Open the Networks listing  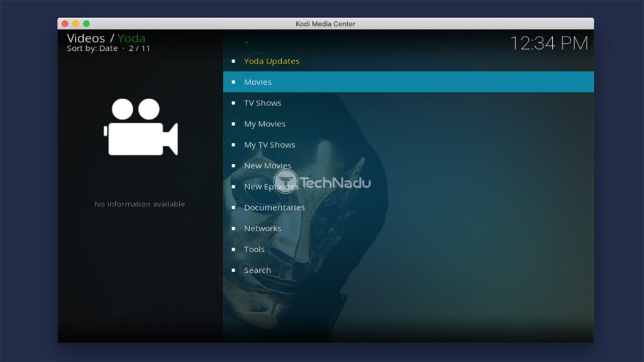(x=408, y=229)
